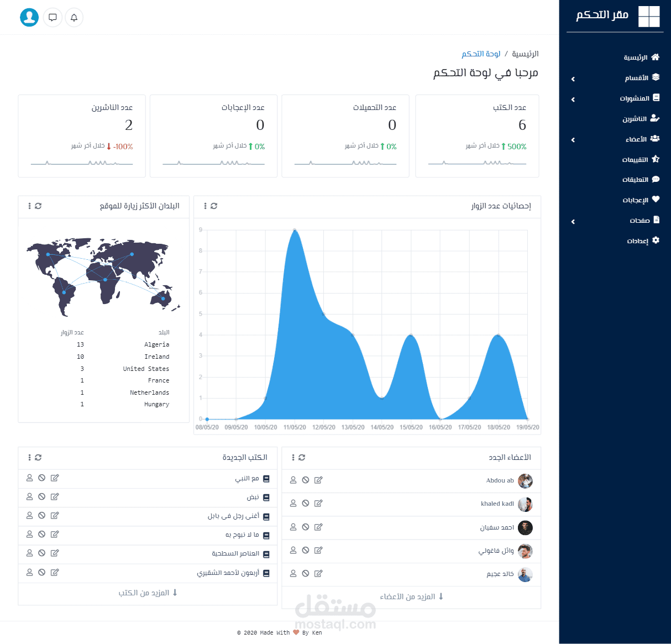Viewport: 671px width, 644px height.
Task: Block the book العناصر السطحية
Action: click(42, 553)
